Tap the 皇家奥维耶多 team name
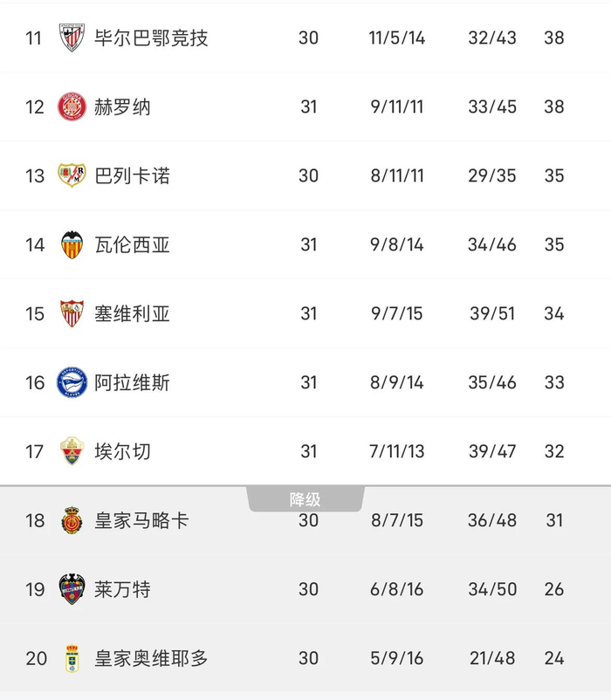The image size is (611, 700). pos(151,659)
